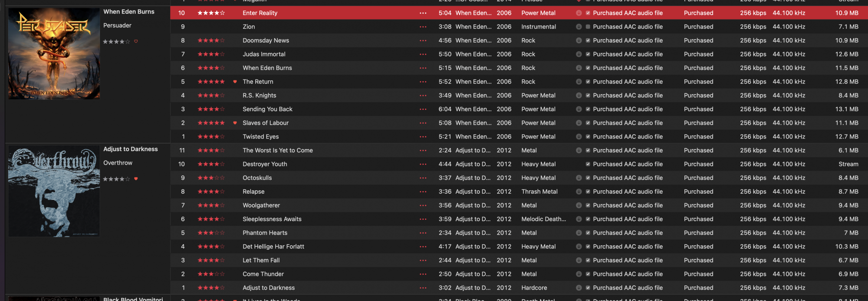This screenshot has width=868, height=301.
Task: Click download icon for Octoskulls track
Action: click(x=579, y=178)
